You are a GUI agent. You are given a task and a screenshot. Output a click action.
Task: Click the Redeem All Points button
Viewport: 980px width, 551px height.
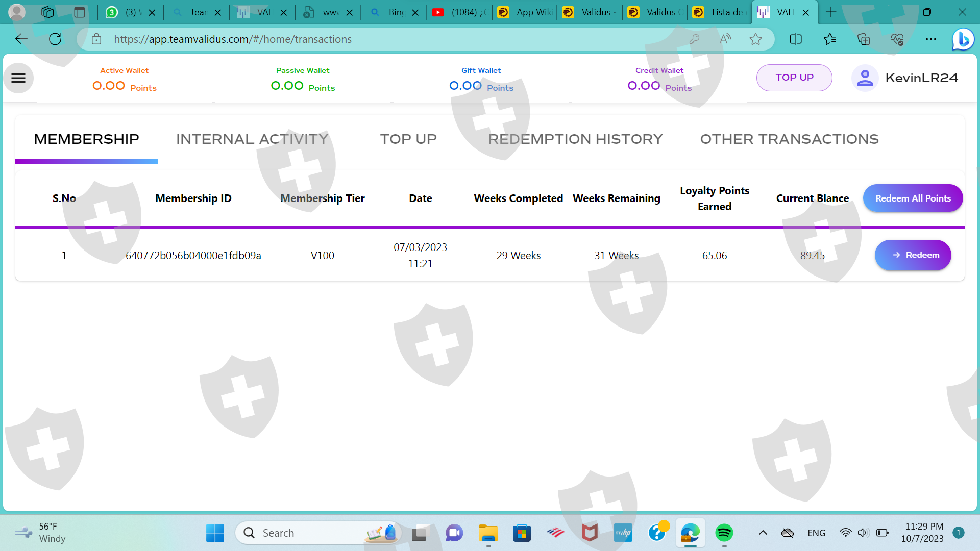(913, 198)
